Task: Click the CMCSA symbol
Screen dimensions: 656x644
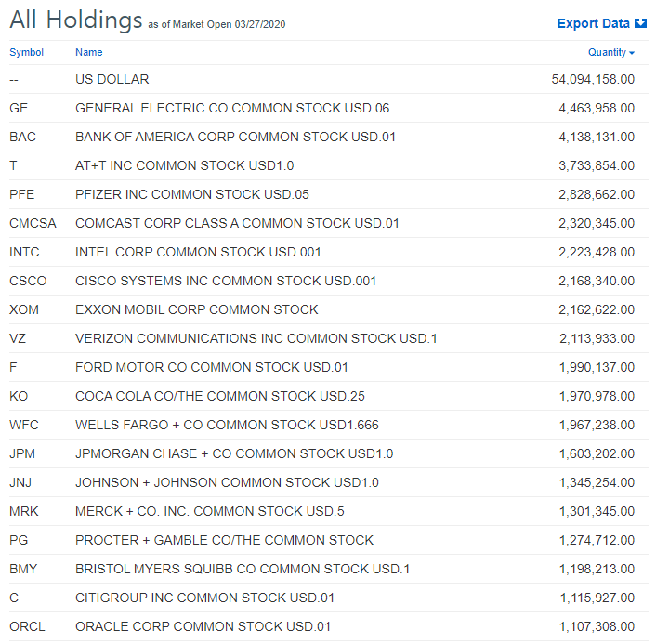Action: [x=33, y=223]
